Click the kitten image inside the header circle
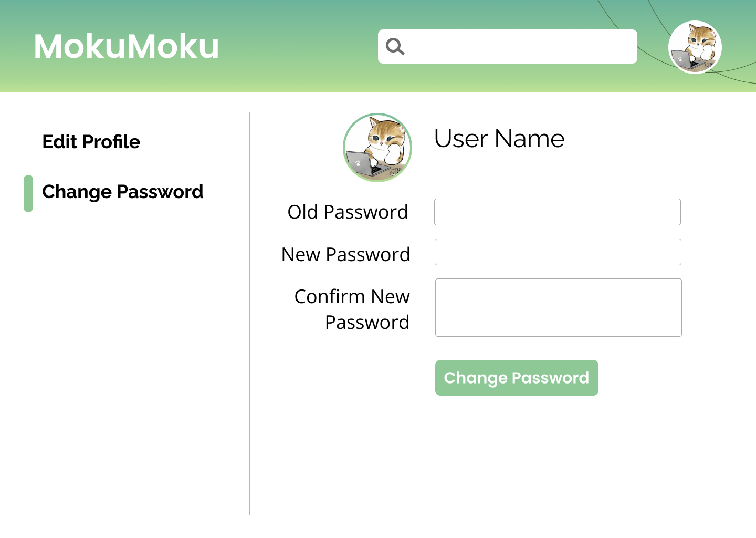This screenshot has height=538, width=756. tap(695, 47)
